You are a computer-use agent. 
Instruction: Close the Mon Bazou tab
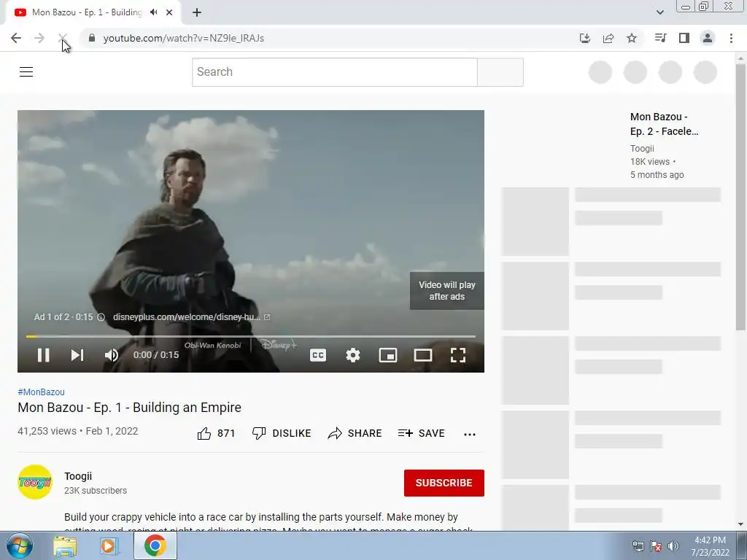click(169, 12)
